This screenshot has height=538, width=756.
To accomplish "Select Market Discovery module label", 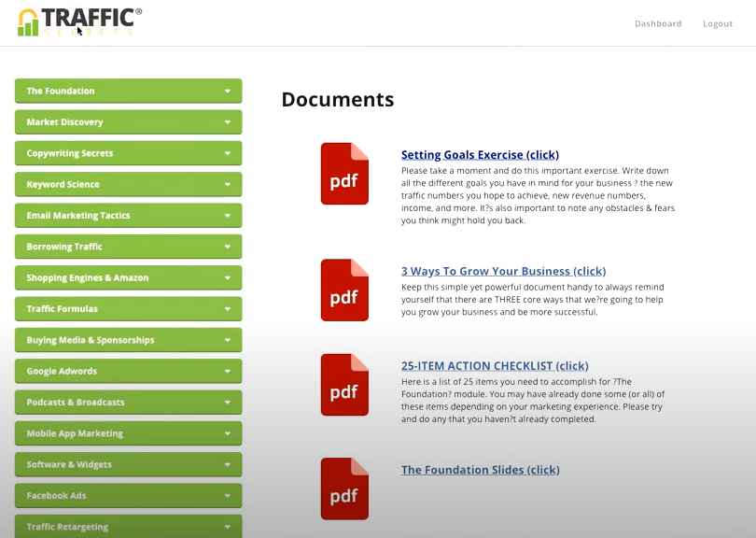I will pos(64,122).
